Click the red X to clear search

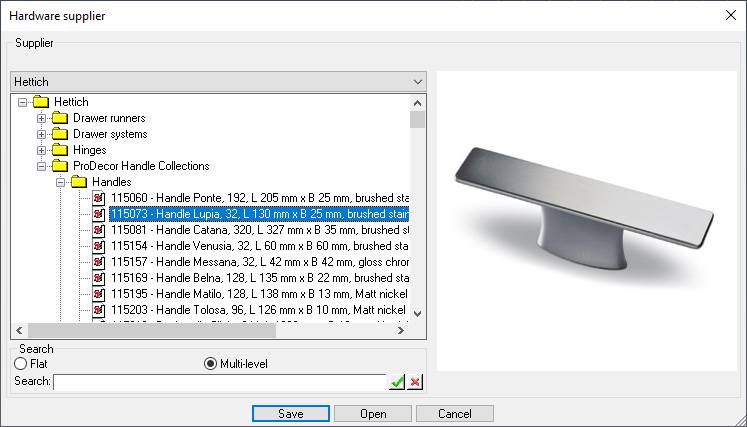point(415,382)
